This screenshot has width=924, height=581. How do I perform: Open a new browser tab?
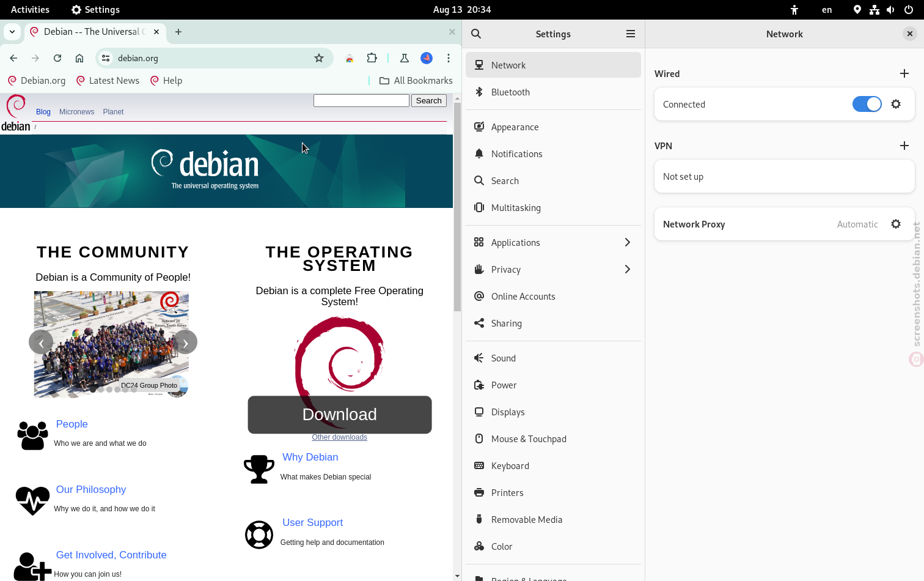[x=178, y=32]
